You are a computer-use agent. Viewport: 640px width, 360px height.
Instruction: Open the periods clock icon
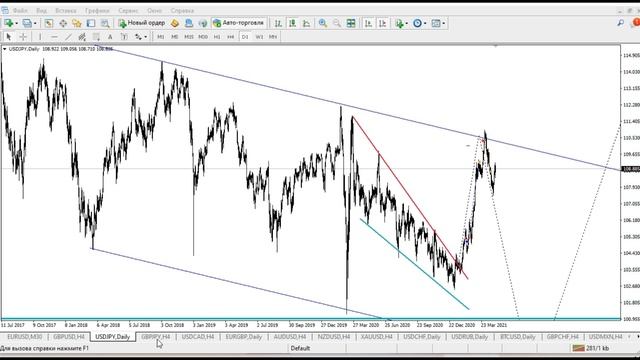(417, 23)
